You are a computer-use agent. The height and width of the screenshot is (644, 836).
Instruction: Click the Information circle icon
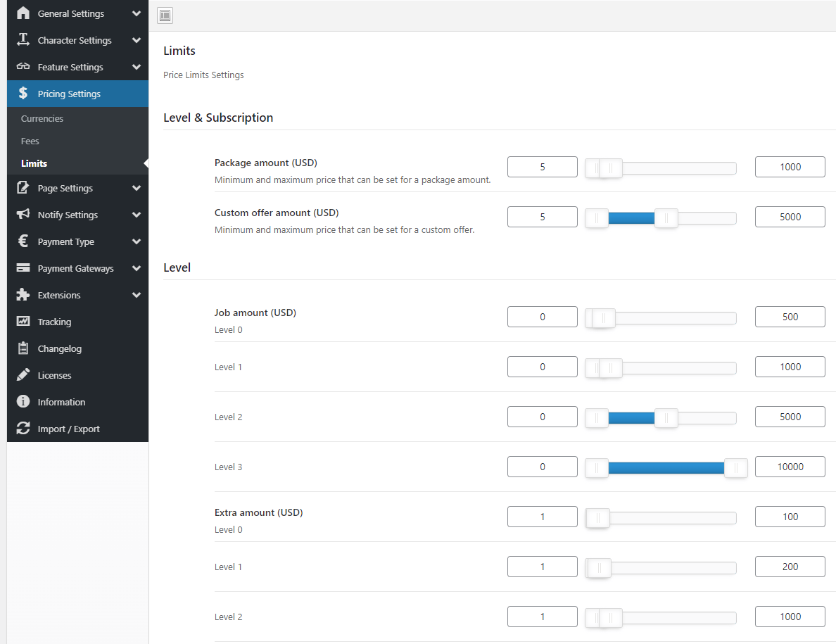point(23,401)
